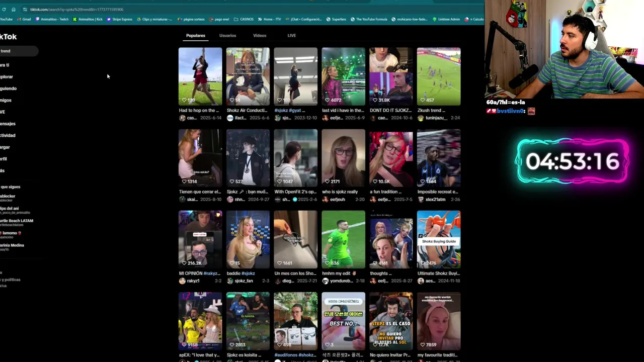644x362 pixels.
Task: Open video 'hmhm my edit'
Action: click(x=343, y=239)
